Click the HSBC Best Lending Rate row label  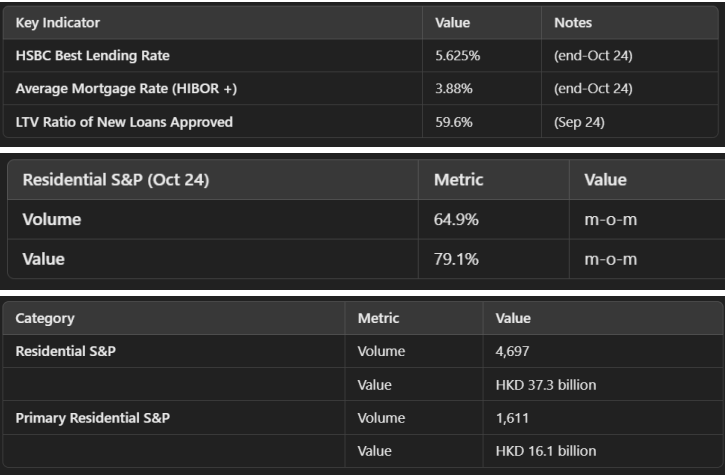coord(84,56)
